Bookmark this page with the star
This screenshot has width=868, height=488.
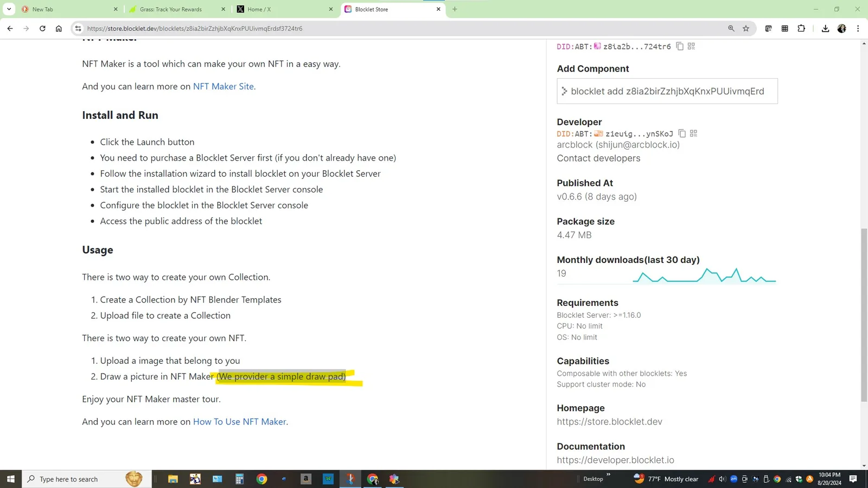tap(746, 28)
